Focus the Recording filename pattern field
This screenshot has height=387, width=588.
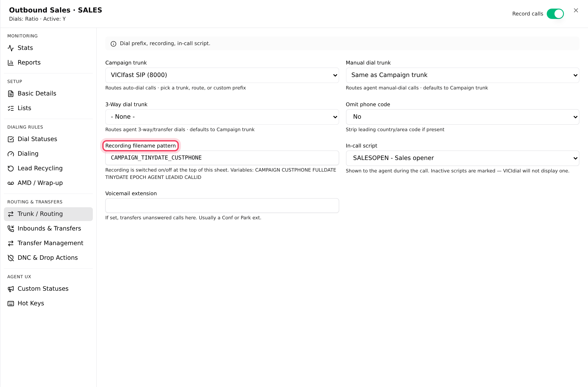point(222,158)
